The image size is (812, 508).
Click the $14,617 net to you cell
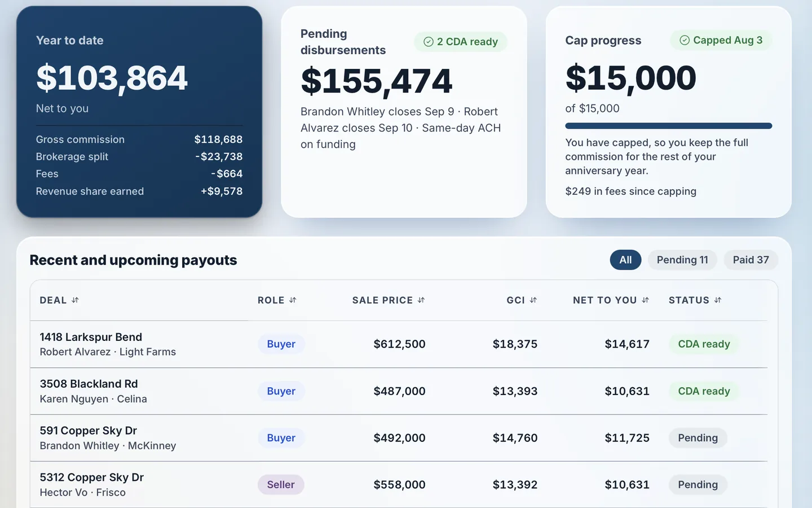(627, 344)
